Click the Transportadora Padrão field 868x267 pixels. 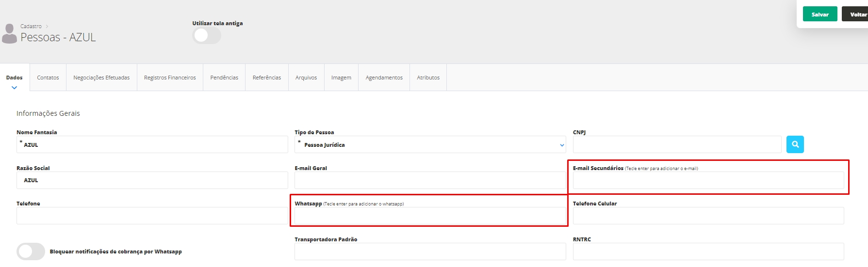point(430,251)
